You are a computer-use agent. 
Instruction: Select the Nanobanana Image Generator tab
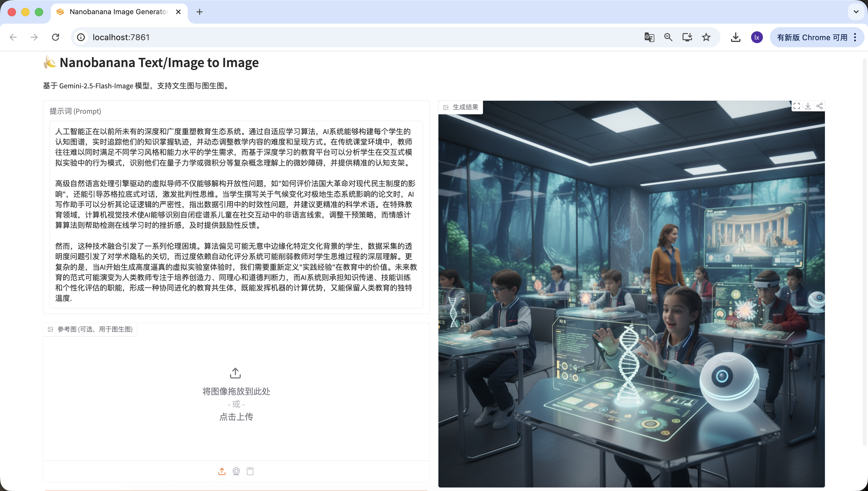[x=118, y=12]
